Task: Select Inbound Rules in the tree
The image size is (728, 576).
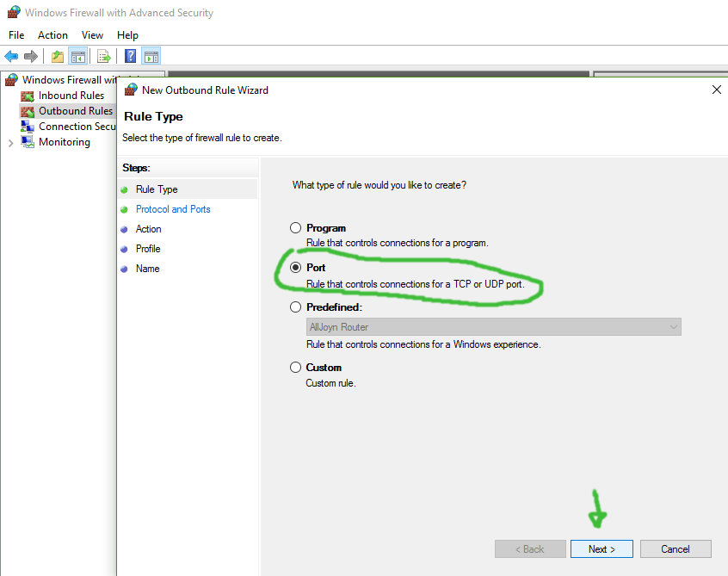Action: point(71,96)
